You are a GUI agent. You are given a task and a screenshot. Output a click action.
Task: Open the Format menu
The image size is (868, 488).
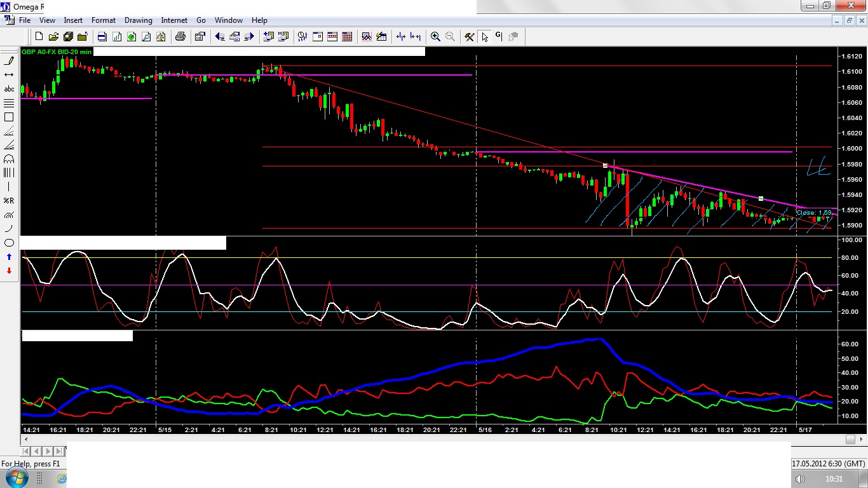tap(104, 20)
